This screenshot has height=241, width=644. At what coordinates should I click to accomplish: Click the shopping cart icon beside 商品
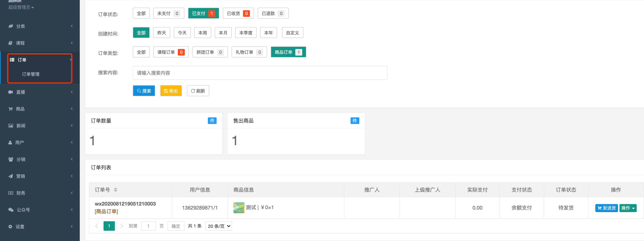pos(10,109)
